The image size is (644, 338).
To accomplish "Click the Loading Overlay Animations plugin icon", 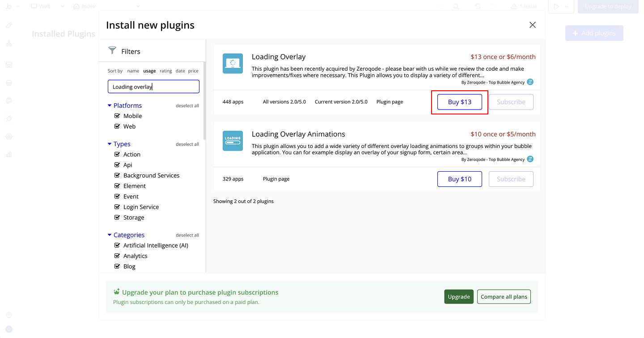I will tap(233, 141).
